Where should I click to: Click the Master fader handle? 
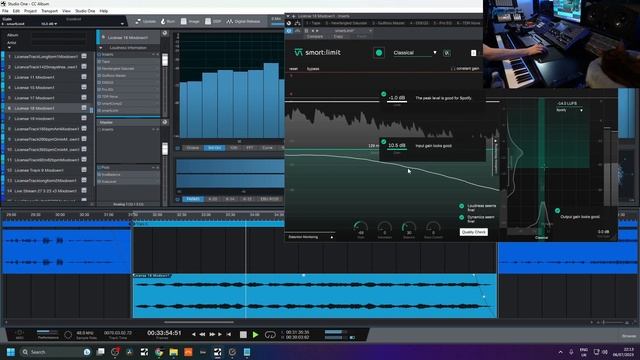click(x=165, y=149)
